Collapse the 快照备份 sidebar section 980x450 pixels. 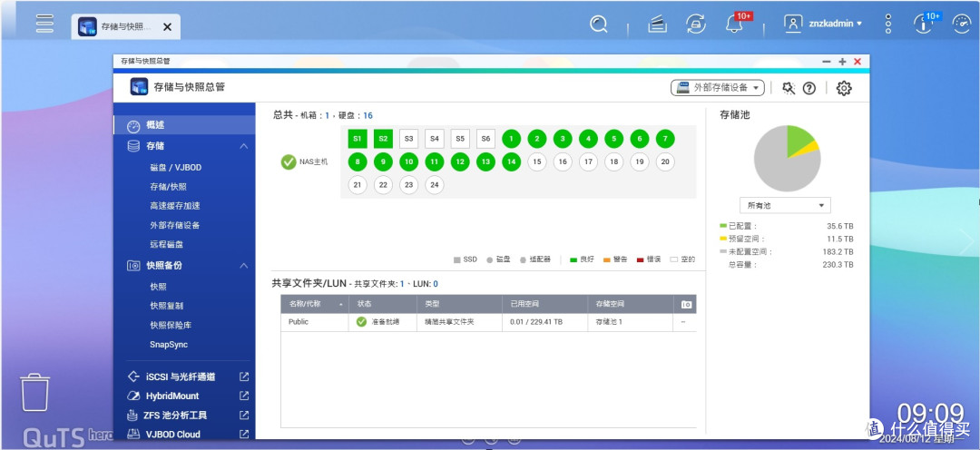tap(244, 266)
